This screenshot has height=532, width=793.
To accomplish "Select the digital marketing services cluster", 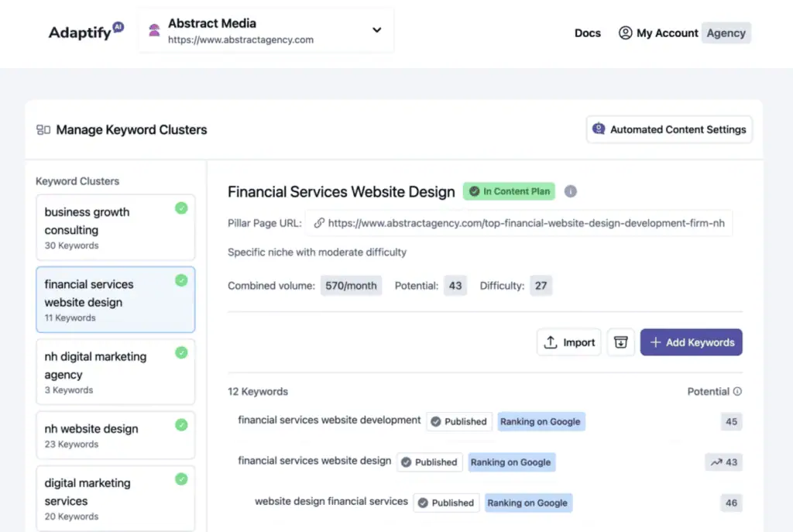I will (115, 498).
